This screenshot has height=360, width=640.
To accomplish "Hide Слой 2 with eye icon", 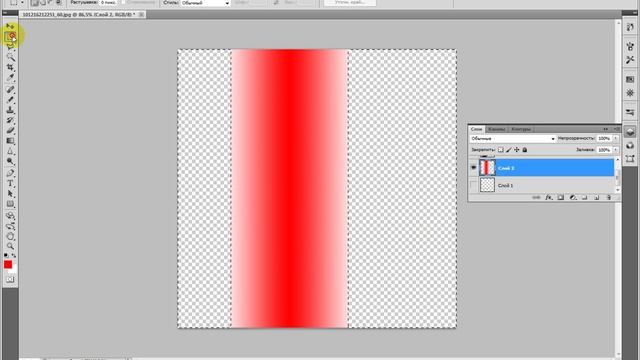I will coord(473,168).
